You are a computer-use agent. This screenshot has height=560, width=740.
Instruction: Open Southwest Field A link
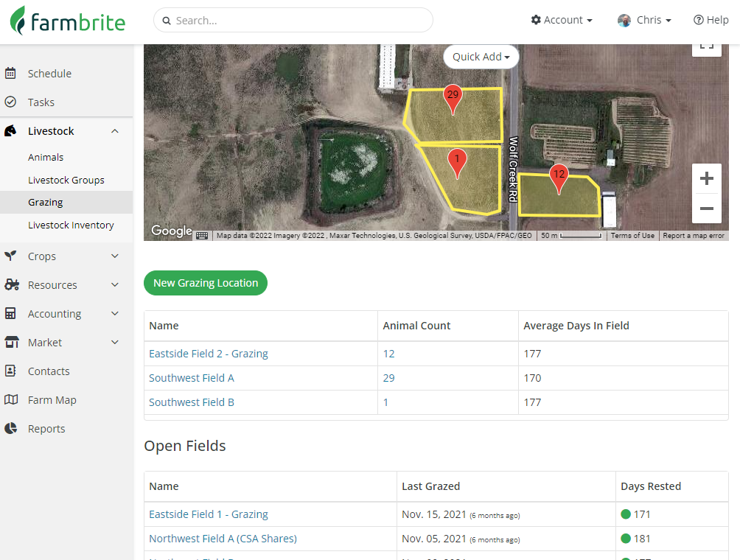pos(192,378)
